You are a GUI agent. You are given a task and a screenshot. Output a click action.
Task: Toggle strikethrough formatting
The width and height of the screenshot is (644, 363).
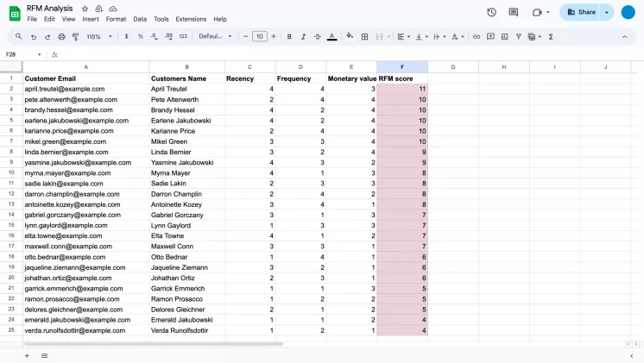[x=317, y=37]
